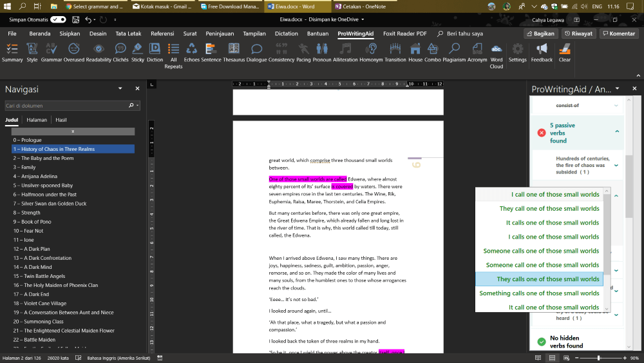
Task: Click the Bagikan share button
Action: tap(540, 34)
